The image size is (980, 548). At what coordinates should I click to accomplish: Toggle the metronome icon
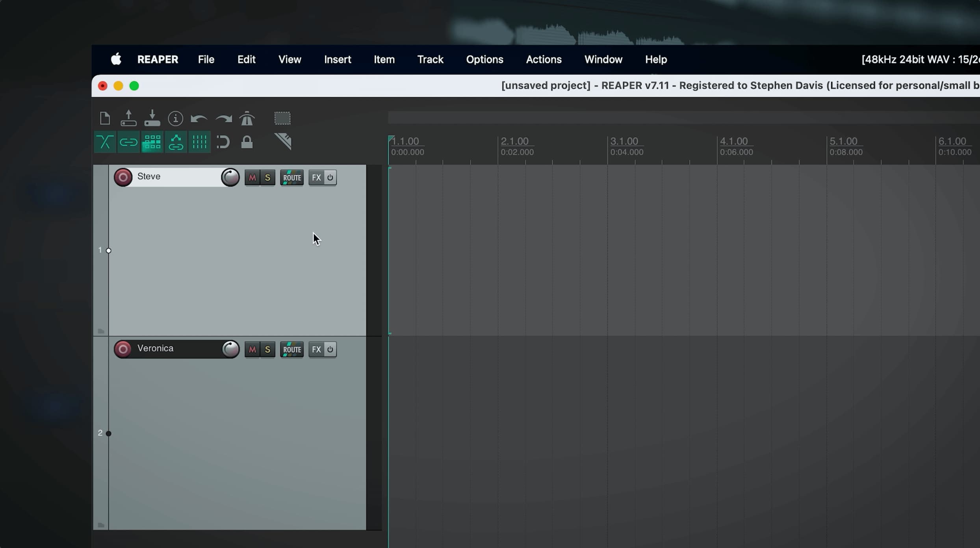[x=247, y=118]
